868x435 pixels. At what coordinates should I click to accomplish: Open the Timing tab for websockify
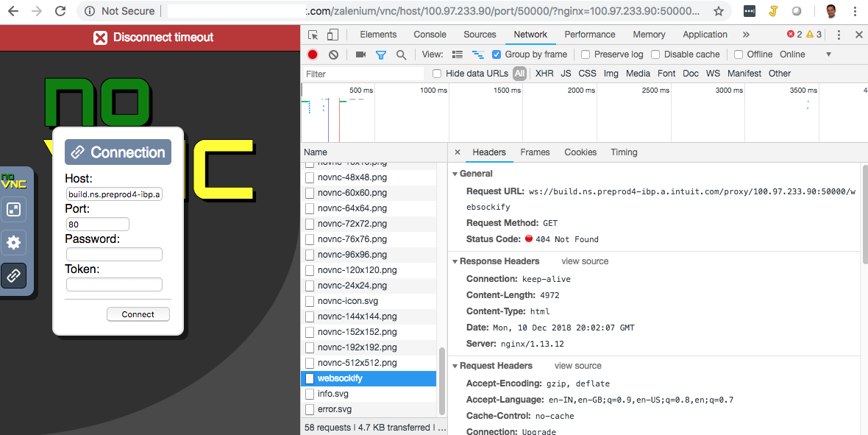click(624, 152)
